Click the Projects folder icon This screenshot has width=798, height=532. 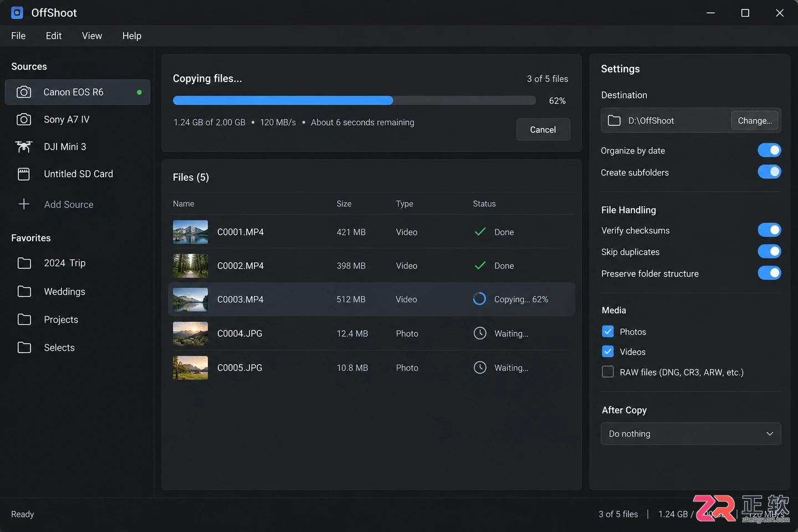[x=24, y=319]
